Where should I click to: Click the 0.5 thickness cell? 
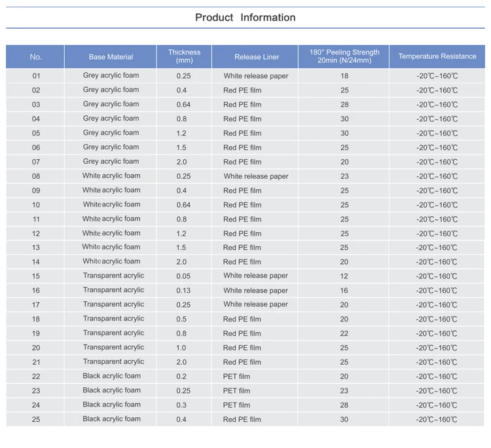[181, 319]
